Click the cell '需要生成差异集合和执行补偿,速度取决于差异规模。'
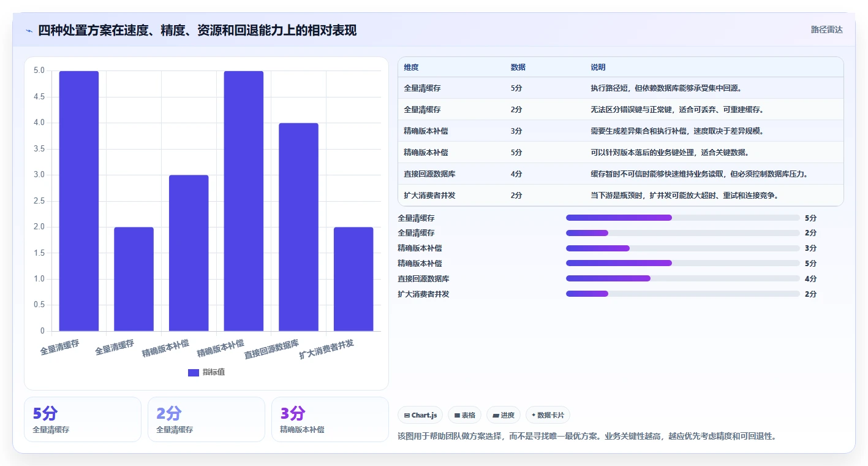 (677, 131)
